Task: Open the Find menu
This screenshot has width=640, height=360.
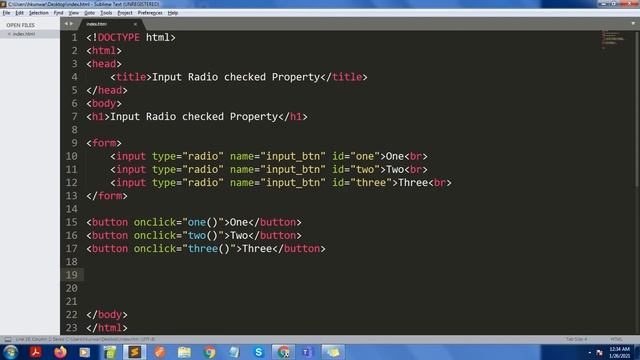Action: 58,13
